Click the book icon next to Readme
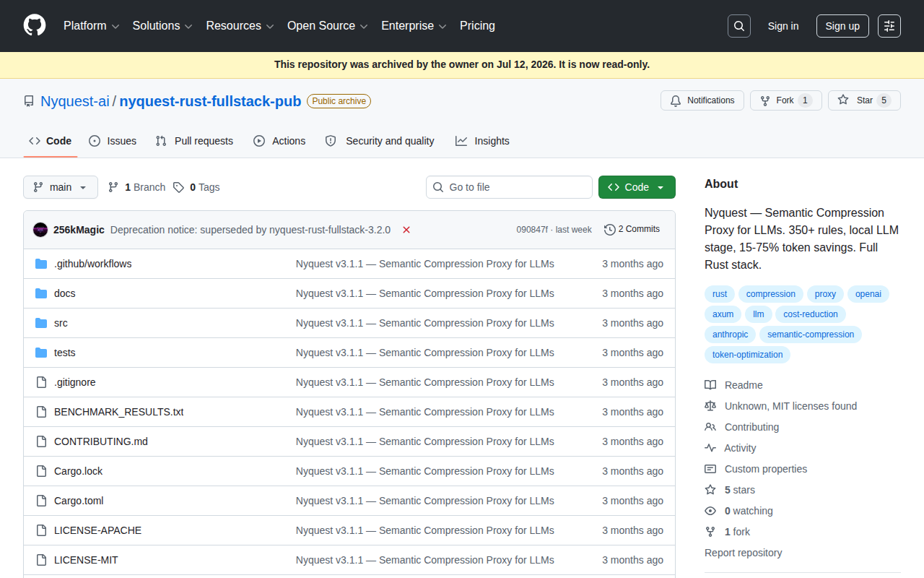Image resolution: width=924 pixels, height=578 pixels. pyautogui.click(x=710, y=385)
